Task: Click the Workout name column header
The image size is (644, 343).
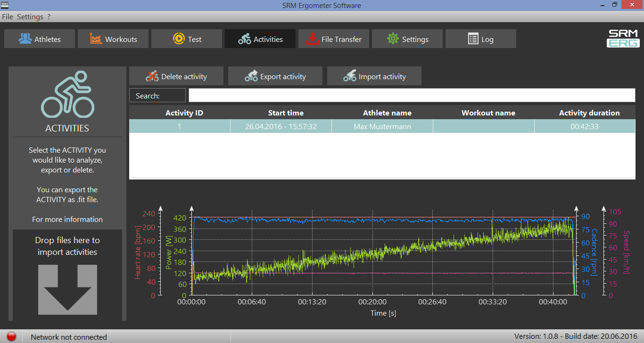Action: click(488, 113)
